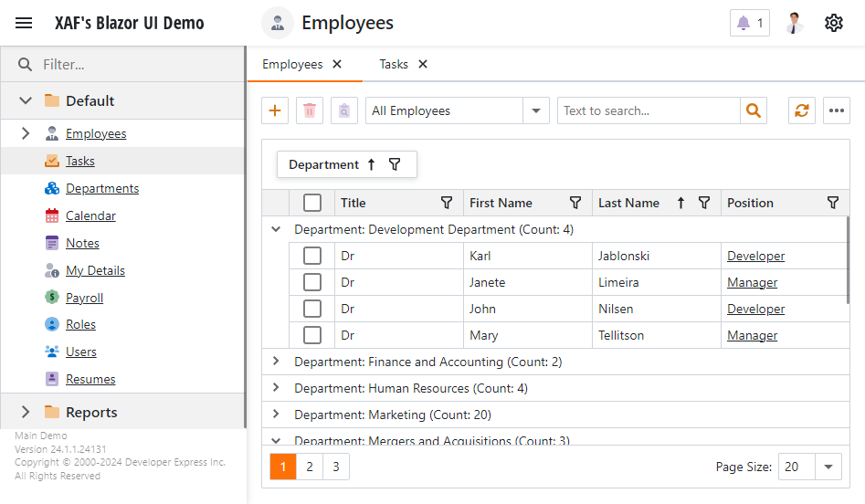Open the Page Size dropdown
The height and width of the screenshot is (504, 865).
click(828, 467)
